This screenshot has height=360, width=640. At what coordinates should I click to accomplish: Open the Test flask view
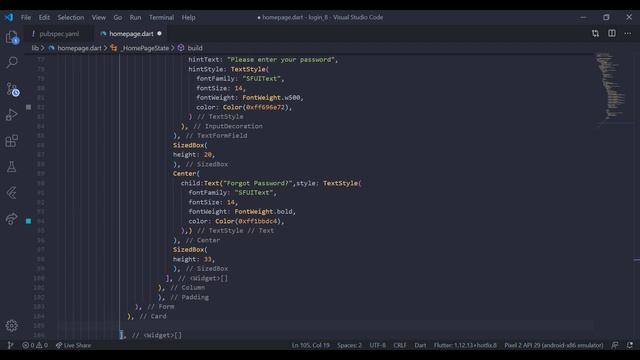[11, 167]
